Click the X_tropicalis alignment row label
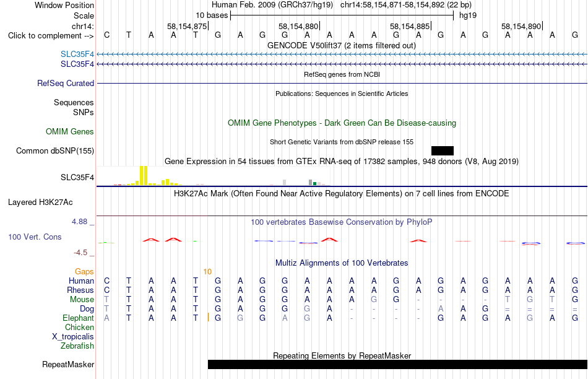This screenshot has height=379, width=588. 73,337
